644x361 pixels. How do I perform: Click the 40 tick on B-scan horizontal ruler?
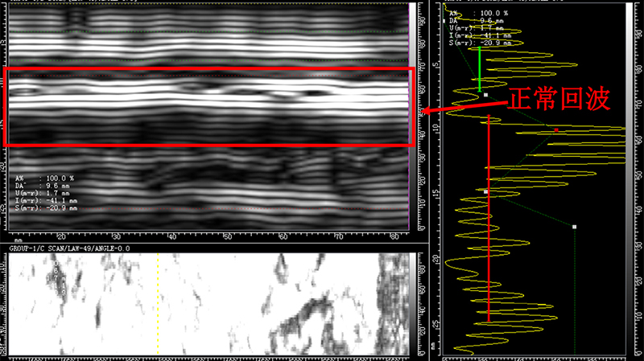171,236
